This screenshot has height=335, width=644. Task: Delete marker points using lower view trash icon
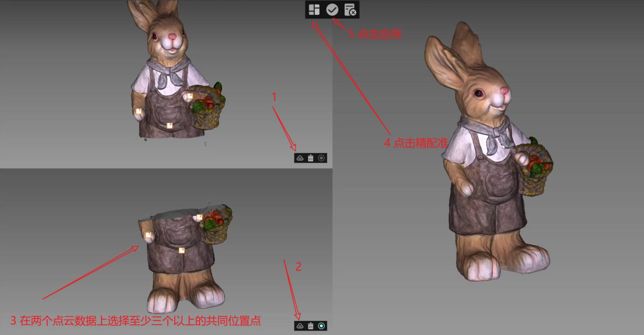pos(310,326)
